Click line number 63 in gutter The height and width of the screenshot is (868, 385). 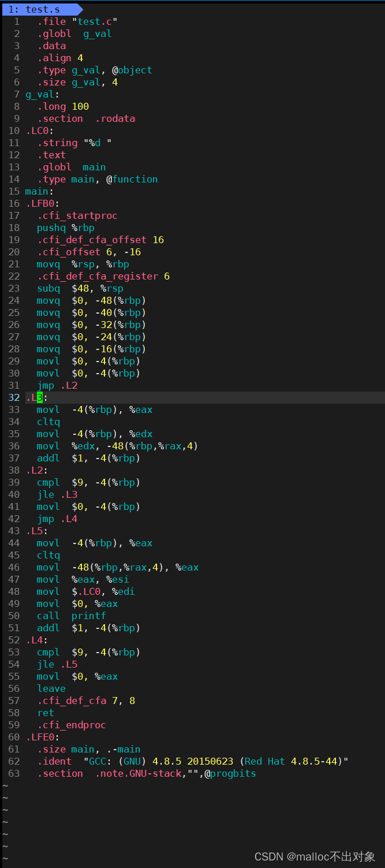click(x=14, y=773)
